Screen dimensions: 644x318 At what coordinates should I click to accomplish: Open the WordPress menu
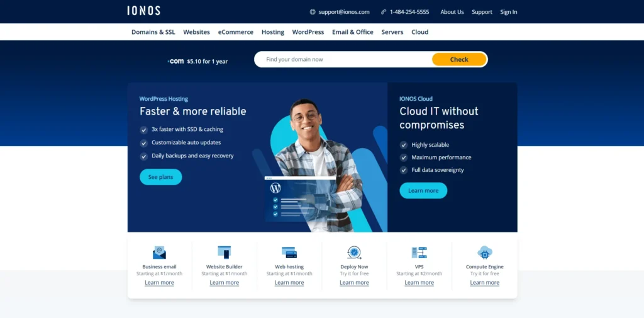tap(308, 32)
